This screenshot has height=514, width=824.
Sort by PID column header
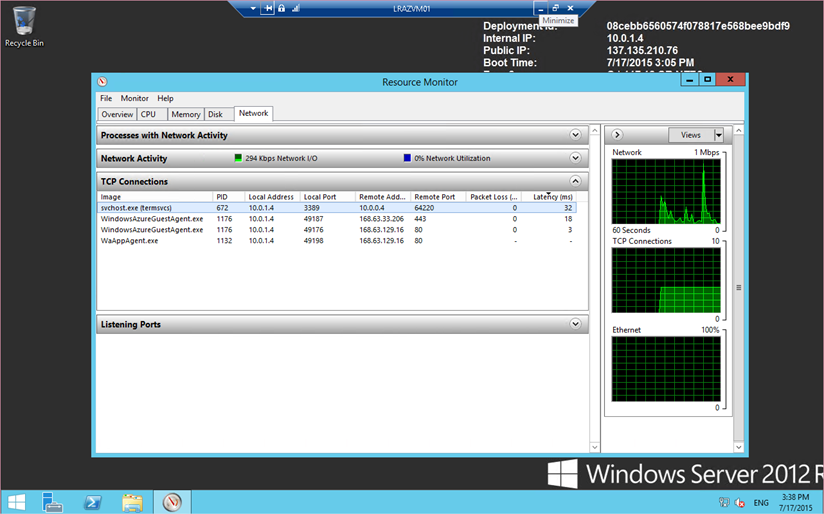coord(229,197)
